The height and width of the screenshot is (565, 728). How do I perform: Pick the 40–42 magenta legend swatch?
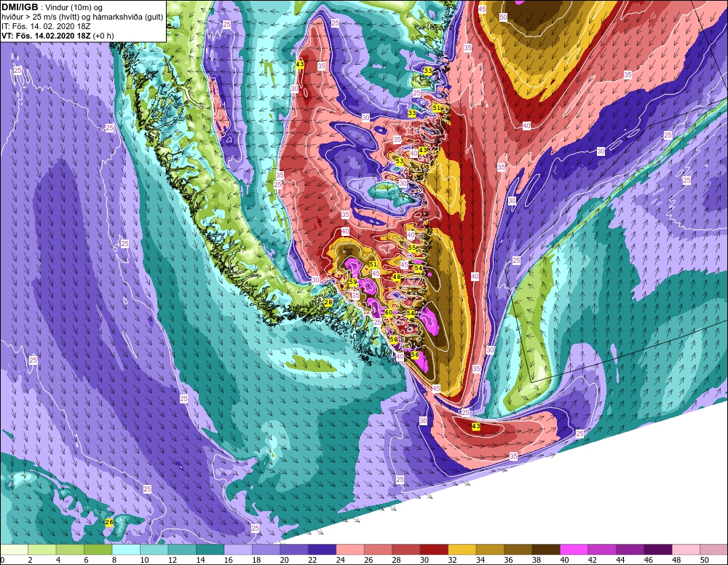[574, 550]
